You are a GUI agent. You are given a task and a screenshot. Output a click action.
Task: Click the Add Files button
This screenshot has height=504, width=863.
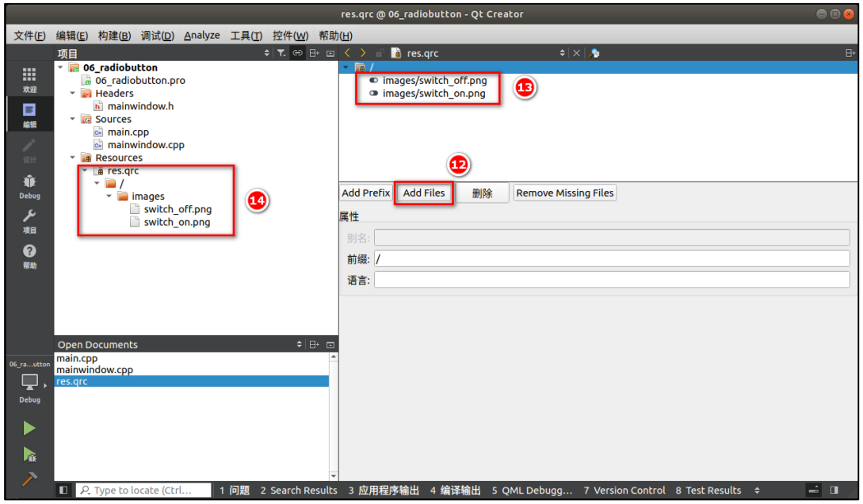pos(424,193)
